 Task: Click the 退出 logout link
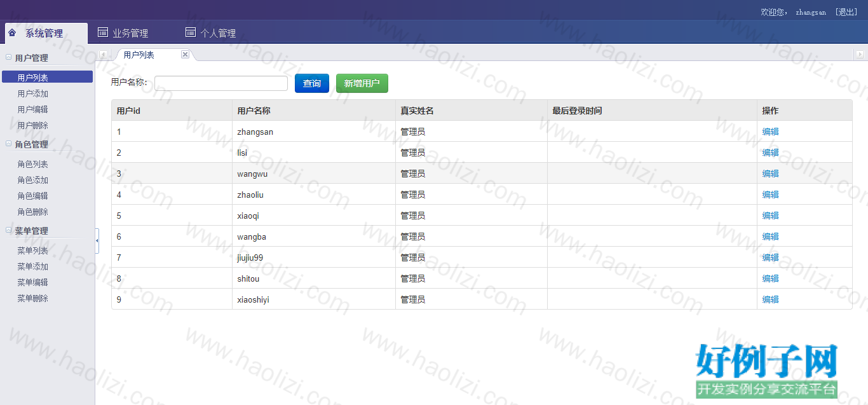pyautogui.click(x=846, y=12)
